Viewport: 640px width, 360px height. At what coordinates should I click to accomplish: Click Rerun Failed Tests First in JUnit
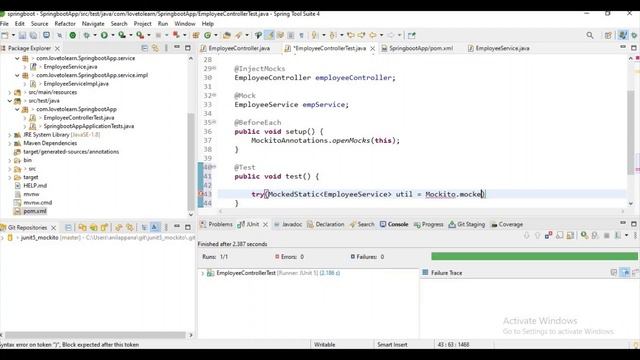[x=596, y=236]
